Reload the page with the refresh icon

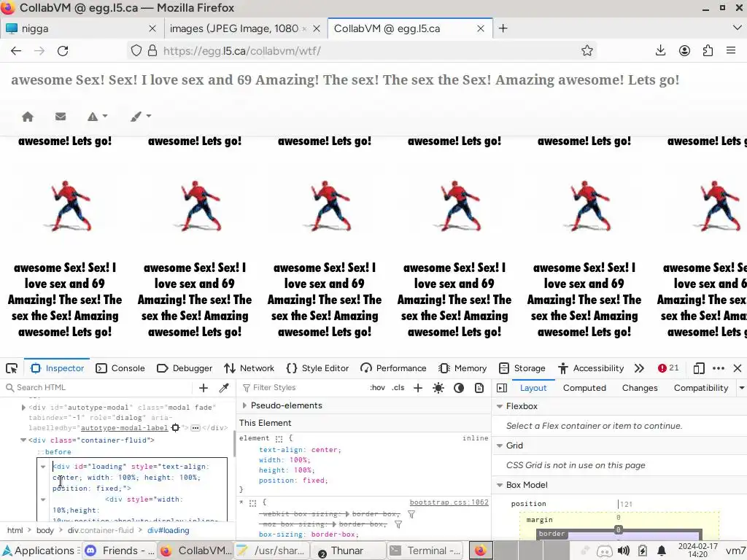tap(63, 51)
